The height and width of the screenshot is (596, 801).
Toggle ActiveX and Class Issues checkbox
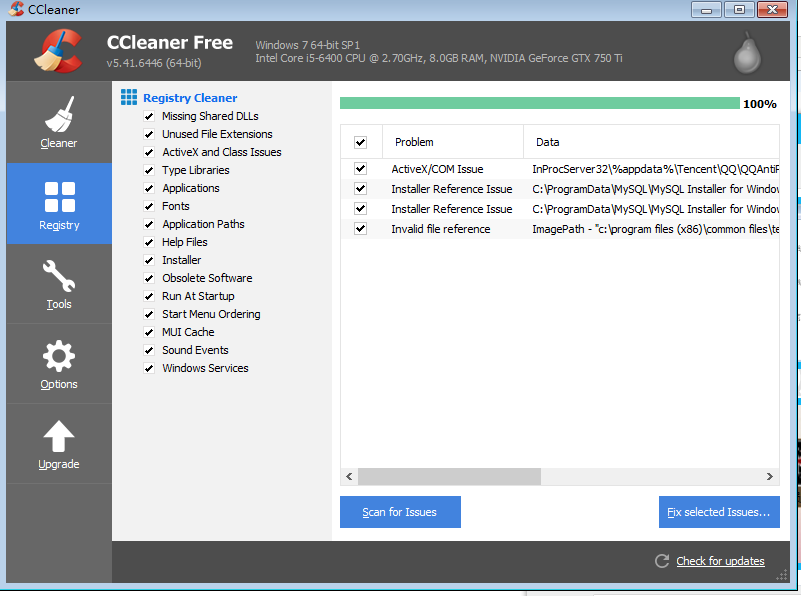coord(149,152)
